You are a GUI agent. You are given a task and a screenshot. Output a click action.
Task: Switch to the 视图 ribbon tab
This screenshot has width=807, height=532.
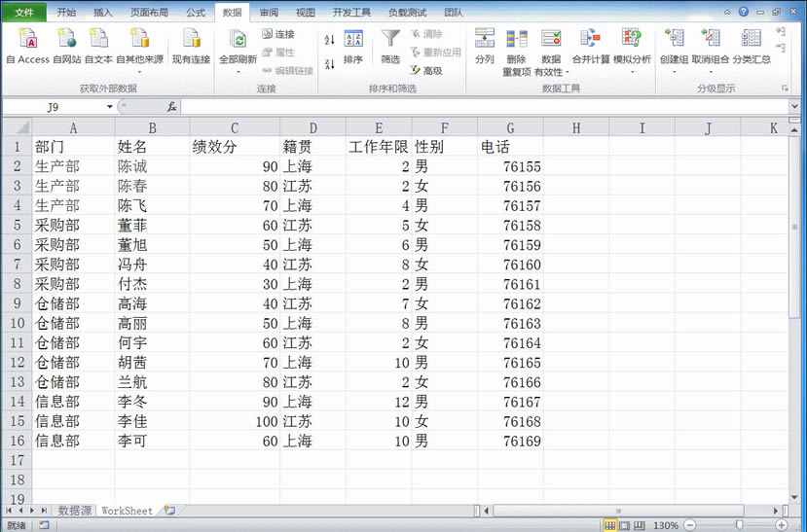pyautogui.click(x=306, y=13)
